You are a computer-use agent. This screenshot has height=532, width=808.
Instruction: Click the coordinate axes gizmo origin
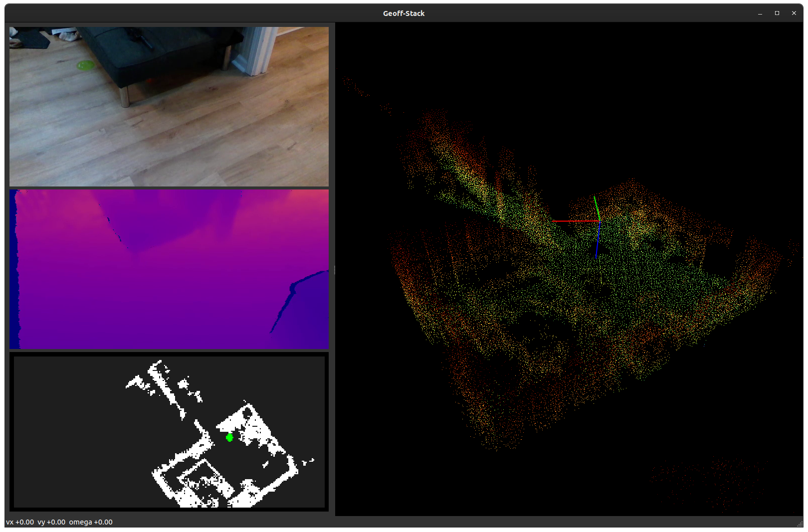pos(599,220)
